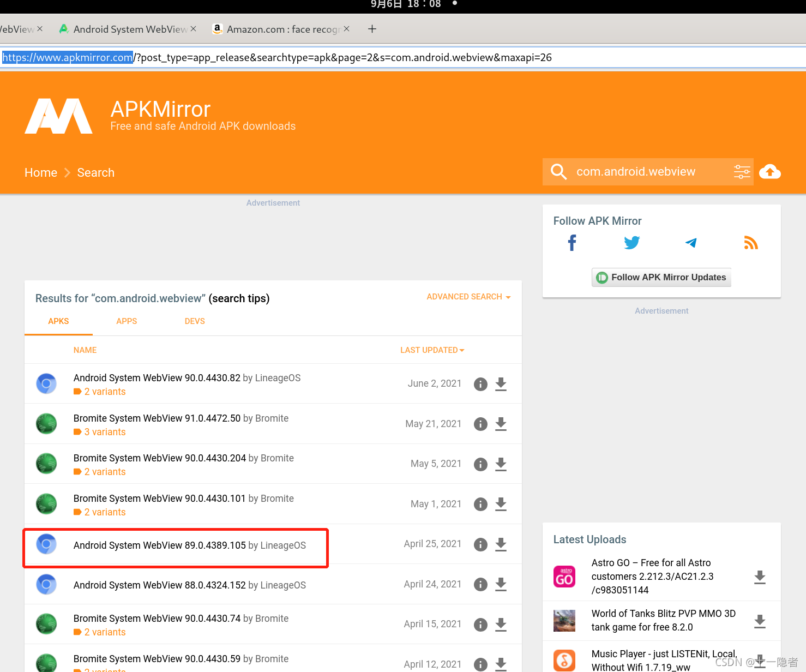The height and width of the screenshot is (672, 806).
Task: Click 'June 2, 2021' date text
Action: [x=435, y=383]
